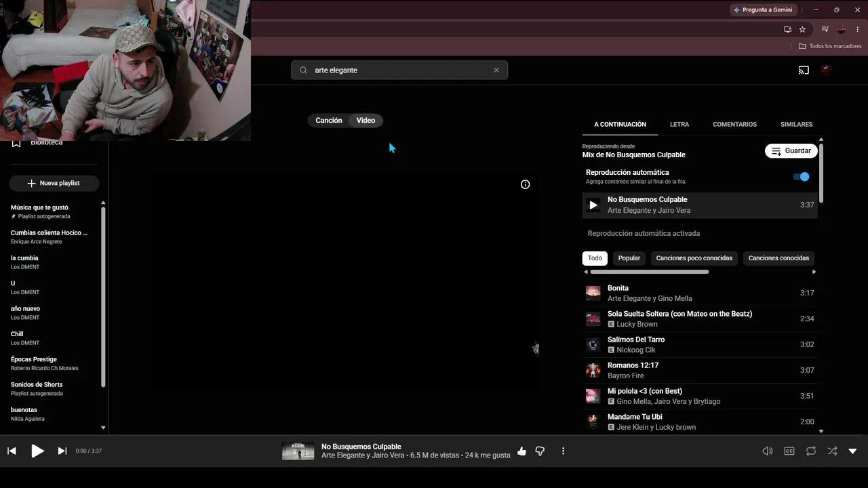Viewport: 868px width, 488px height.
Task: Click the sidebar playlist scroll down arrow
Action: pyautogui.click(x=103, y=428)
